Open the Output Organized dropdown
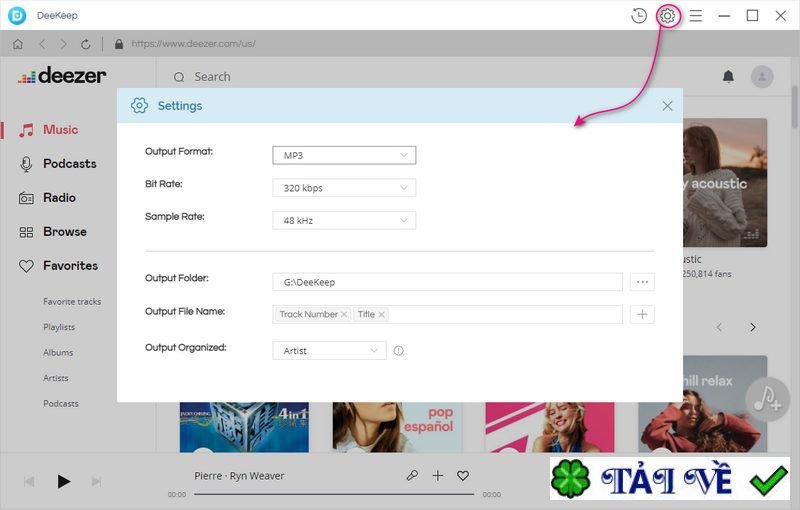800x510 pixels. tap(329, 351)
